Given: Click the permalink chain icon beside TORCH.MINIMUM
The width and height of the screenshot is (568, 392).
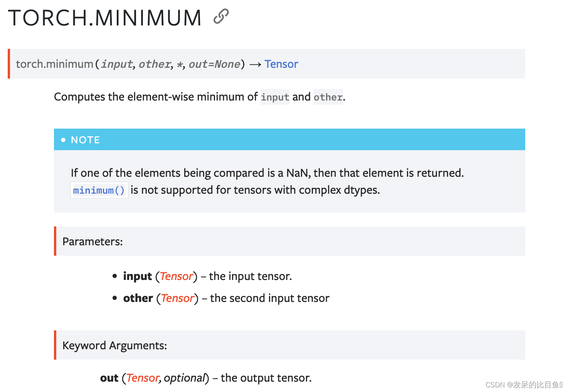Looking at the screenshot, I should (221, 17).
